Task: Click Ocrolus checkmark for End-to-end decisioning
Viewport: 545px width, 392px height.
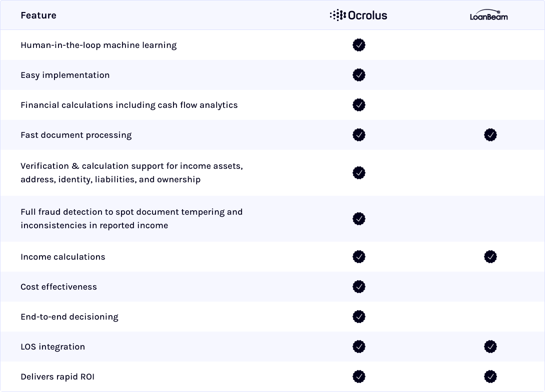Action: (358, 317)
